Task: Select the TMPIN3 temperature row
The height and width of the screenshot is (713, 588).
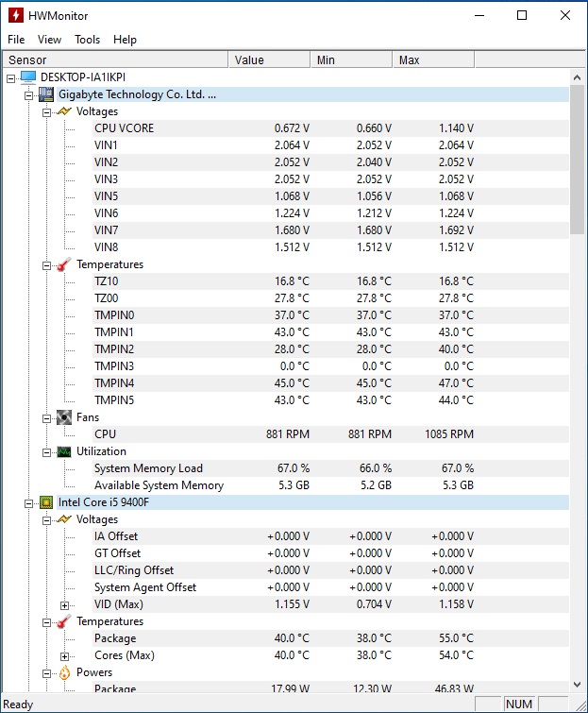Action: click(330, 366)
